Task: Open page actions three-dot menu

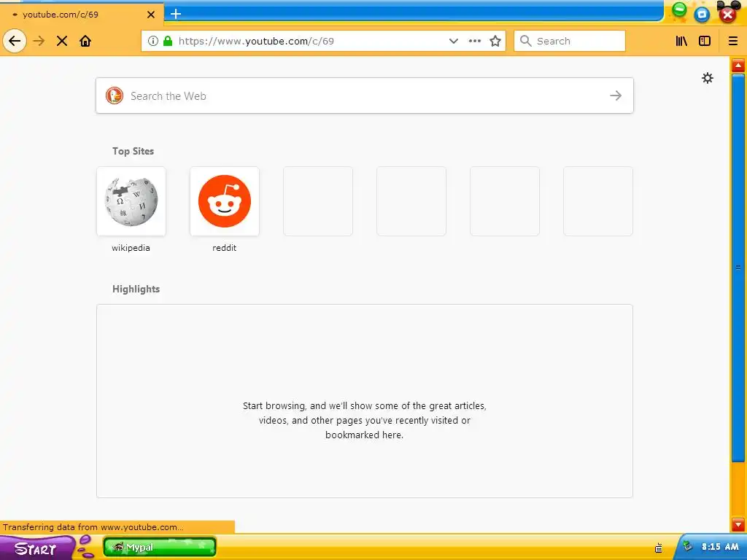Action: 474,41
